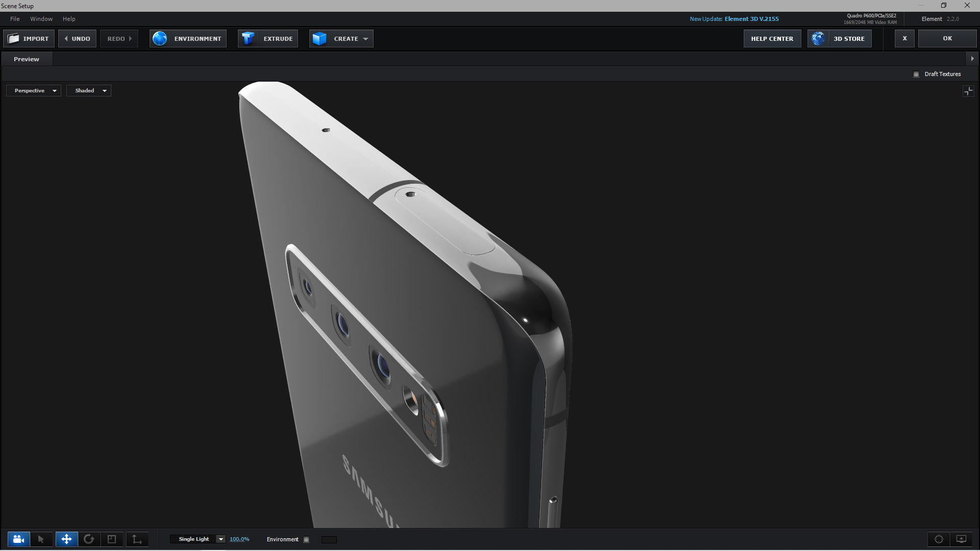Select the scale tool icon
The height and width of the screenshot is (551, 980).
tap(112, 539)
